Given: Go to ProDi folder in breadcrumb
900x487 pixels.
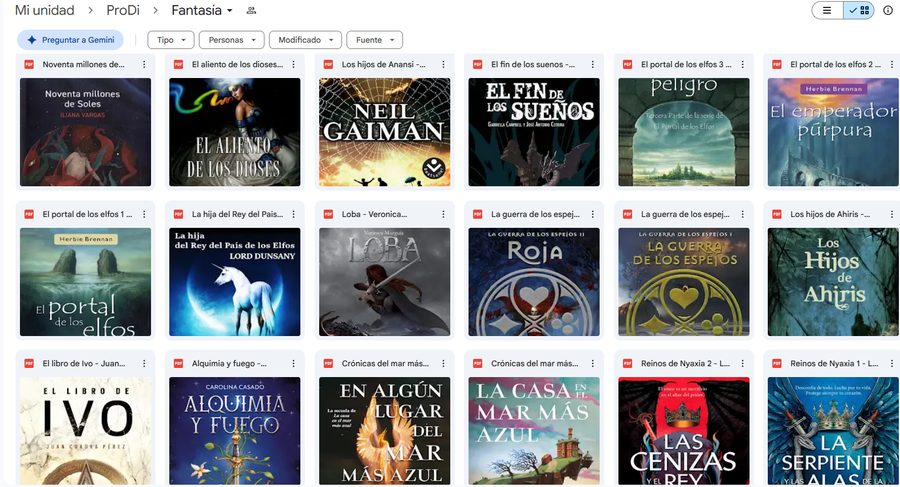Looking at the screenshot, I should pos(123,10).
